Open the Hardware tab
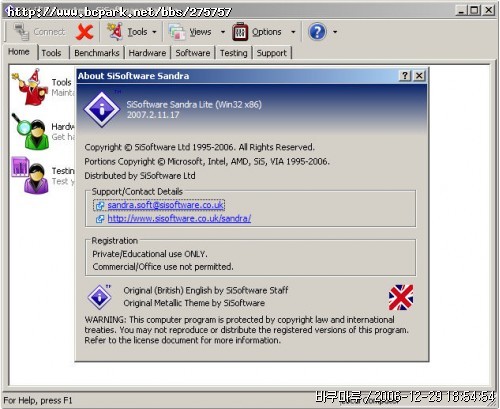The height and width of the screenshot is (409, 500). pyautogui.click(x=147, y=53)
